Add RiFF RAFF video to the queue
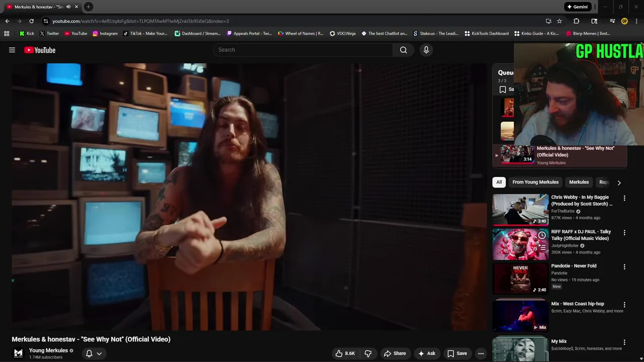The image size is (644, 362). coord(542,247)
